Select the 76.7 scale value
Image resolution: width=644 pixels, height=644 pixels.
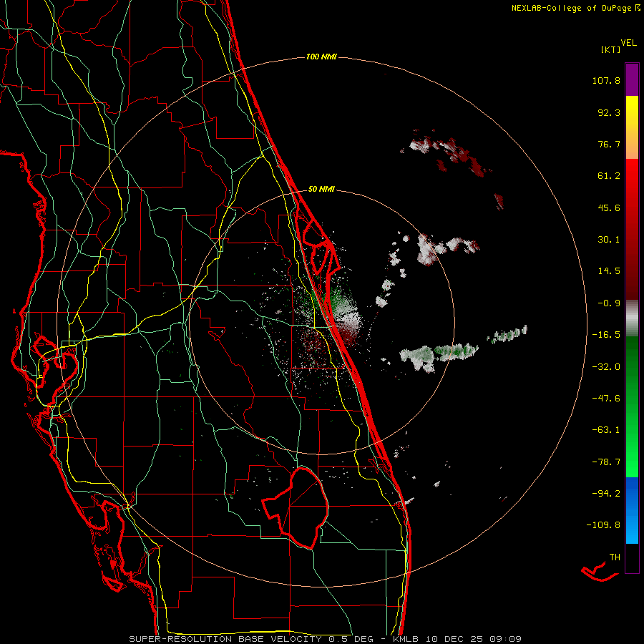click(x=609, y=144)
